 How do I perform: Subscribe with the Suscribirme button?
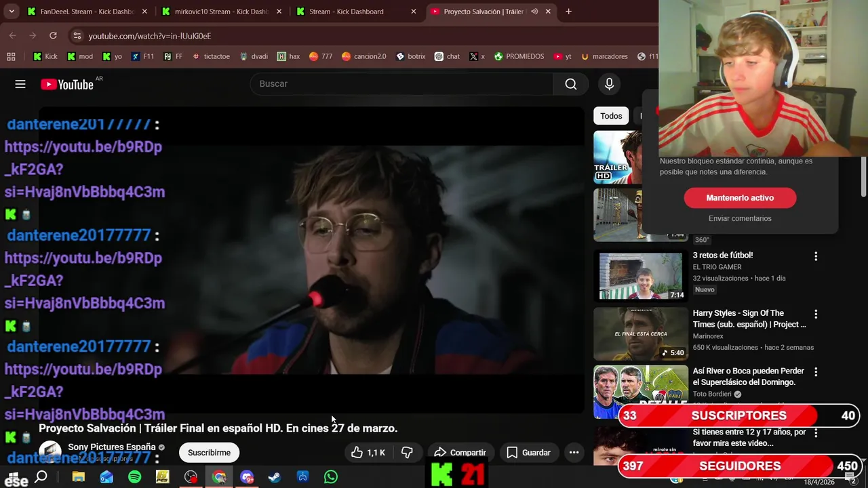click(x=209, y=453)
